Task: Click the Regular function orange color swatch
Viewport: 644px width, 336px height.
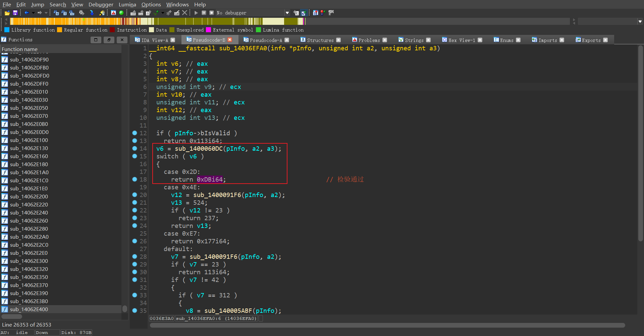Action: point(59,30)
